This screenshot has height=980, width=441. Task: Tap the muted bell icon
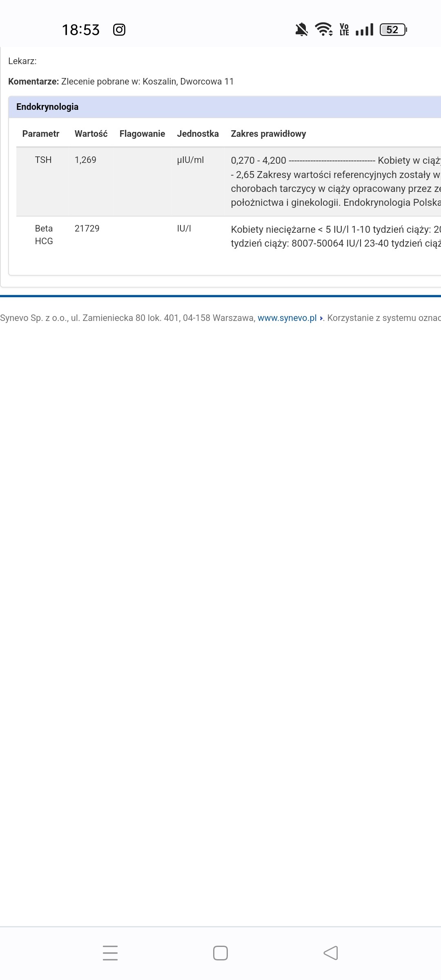pos(301,30)
